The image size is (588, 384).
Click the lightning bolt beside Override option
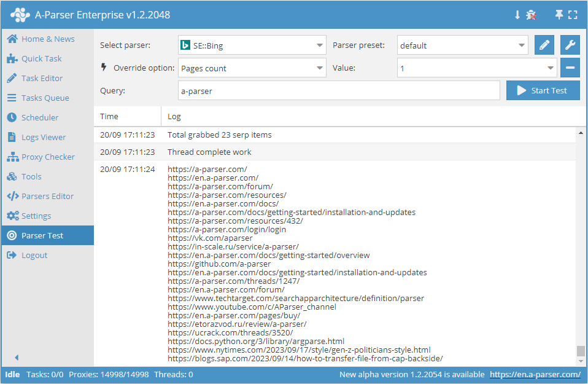(104, 67)
